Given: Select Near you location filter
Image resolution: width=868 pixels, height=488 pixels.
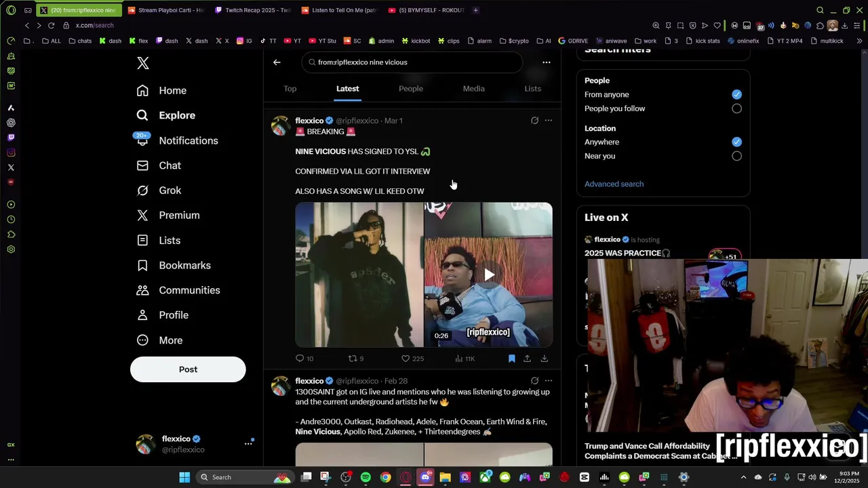Looking at the screenshot, I should [736, 156].
